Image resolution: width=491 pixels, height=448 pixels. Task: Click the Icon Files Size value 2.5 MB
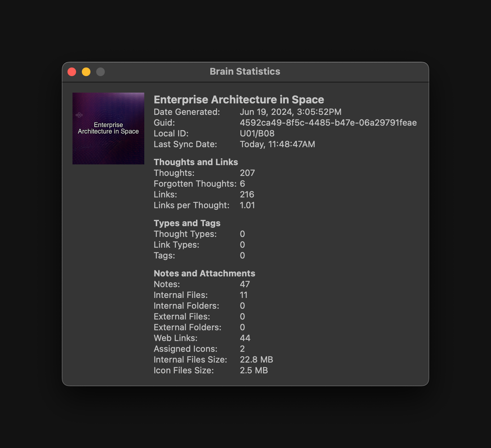click(x=254, y=370)
